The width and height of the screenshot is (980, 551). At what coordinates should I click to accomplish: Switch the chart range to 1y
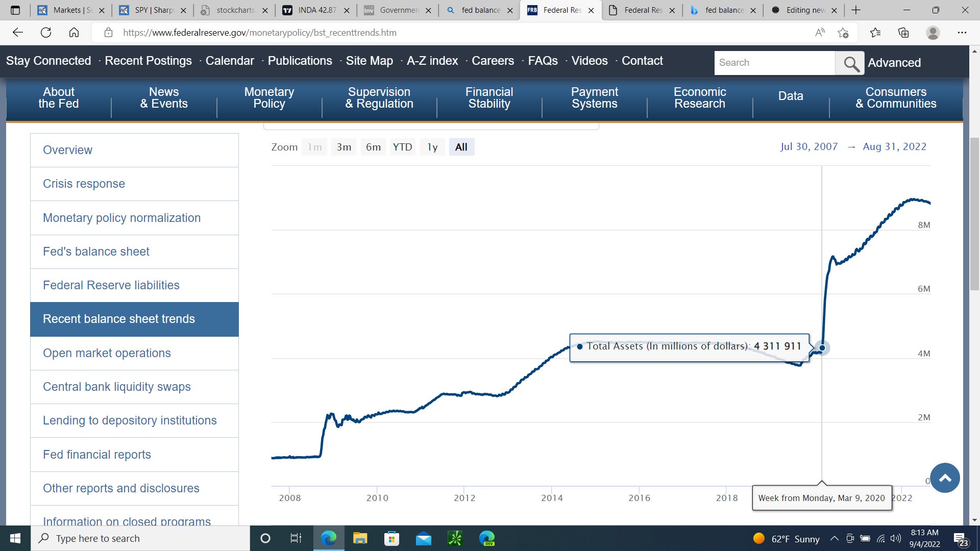tap(432, 147)
